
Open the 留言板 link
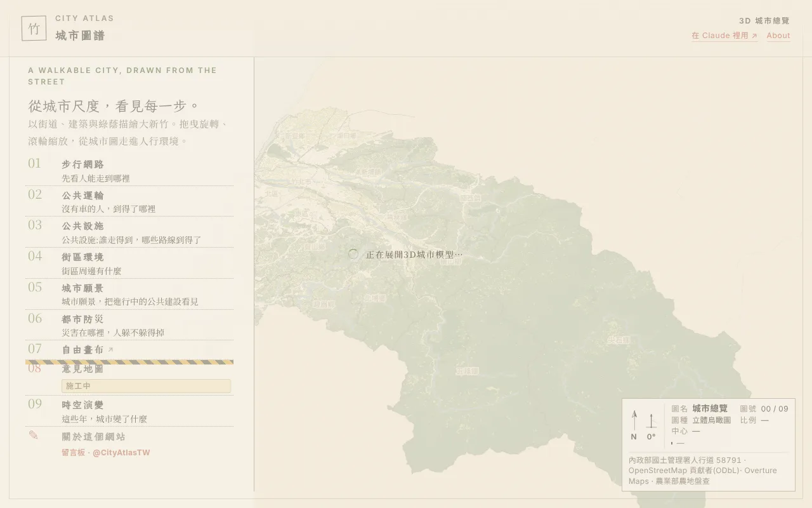(73, 453)
